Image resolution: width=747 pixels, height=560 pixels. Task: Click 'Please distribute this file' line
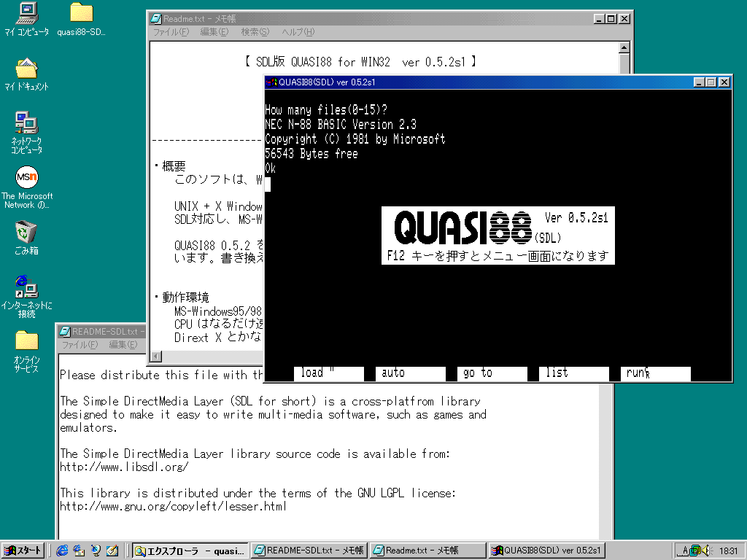[x=161, y=375]
